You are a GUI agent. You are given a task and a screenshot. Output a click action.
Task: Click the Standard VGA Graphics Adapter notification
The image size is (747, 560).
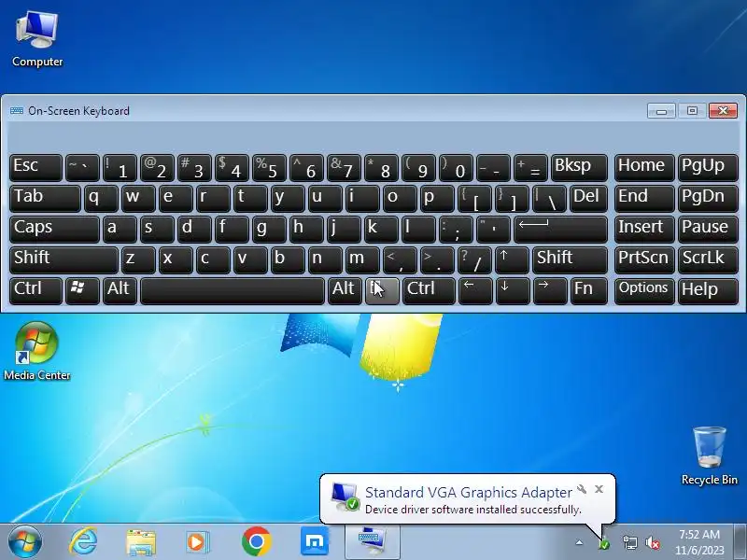tap(468, 499)
